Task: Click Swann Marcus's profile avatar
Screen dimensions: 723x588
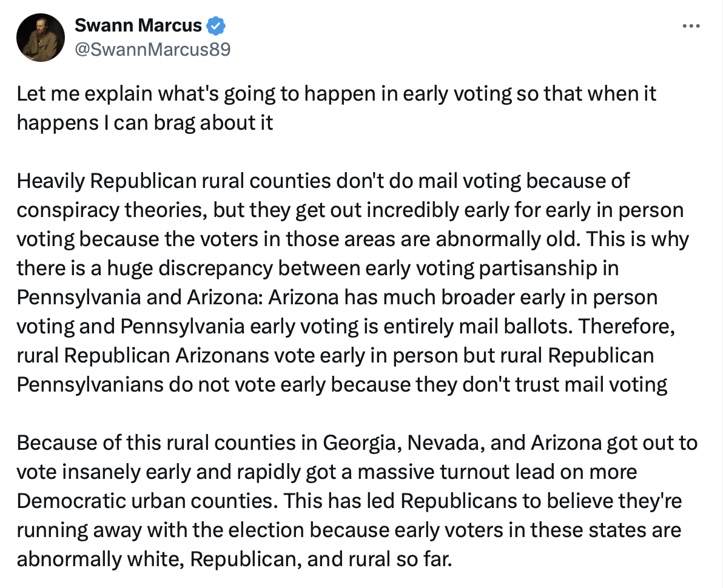Action: (x=41, y=36)
